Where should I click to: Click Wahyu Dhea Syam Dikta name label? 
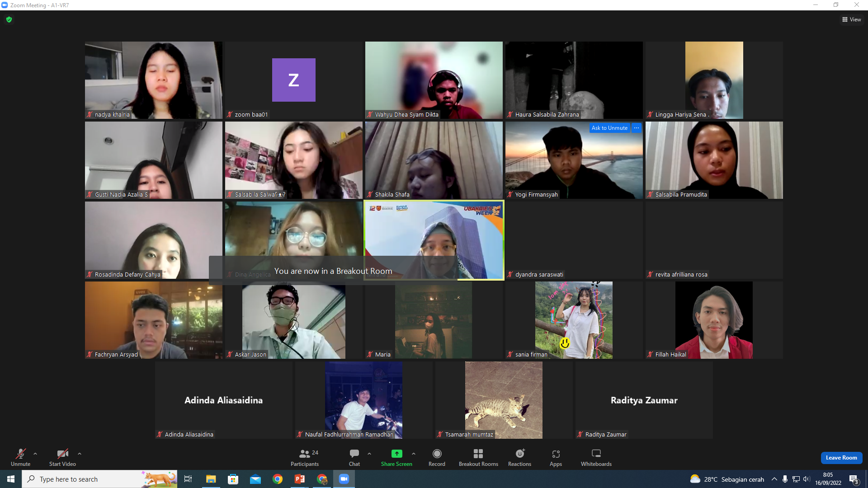pos(406,115)
